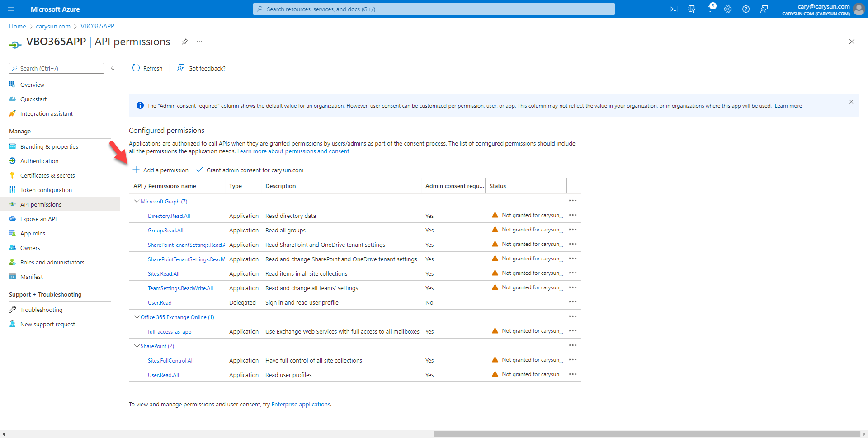Open ellipsis menu for User.Read.All row
The height and width of the screenshot is (438, 868).
tap(573, 374)
